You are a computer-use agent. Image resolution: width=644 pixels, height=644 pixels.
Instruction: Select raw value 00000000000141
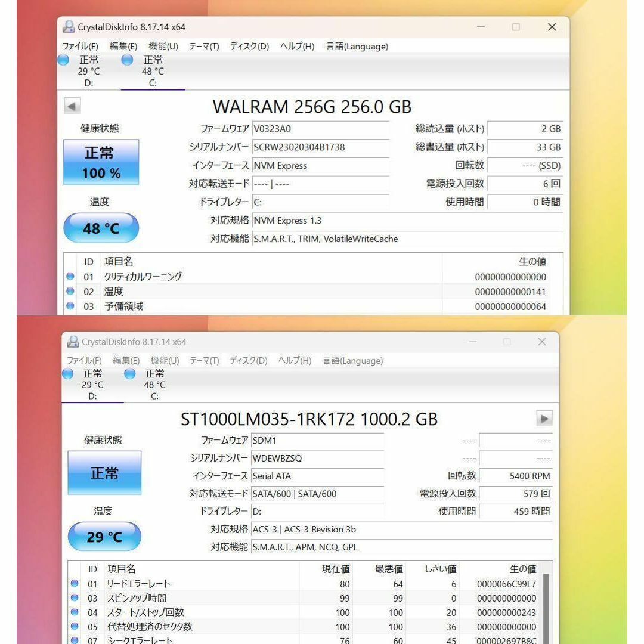pyautogui.click(x=510, y=292)
